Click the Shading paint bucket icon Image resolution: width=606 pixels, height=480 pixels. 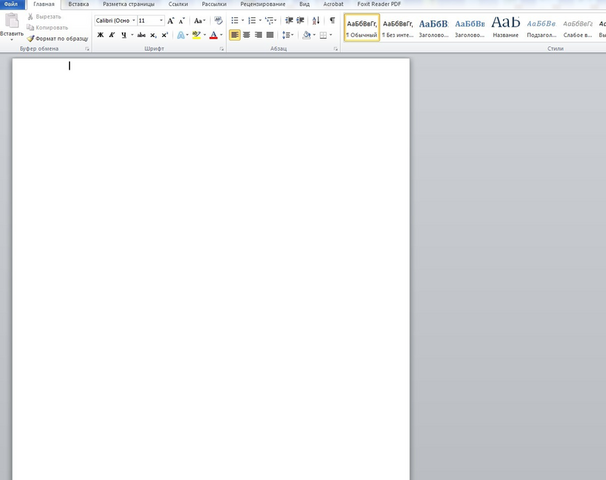point(306,35)
